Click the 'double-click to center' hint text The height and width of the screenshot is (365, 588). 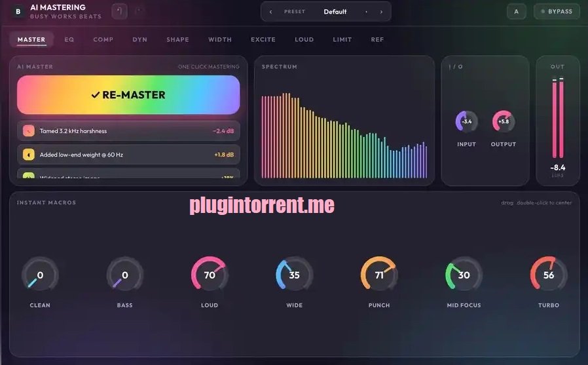(x=544, y=202)
